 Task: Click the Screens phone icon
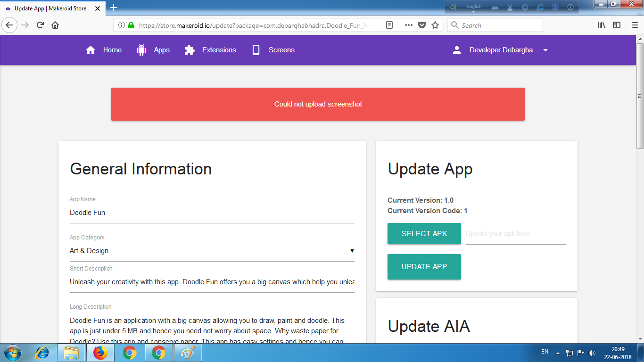point(256,50)
